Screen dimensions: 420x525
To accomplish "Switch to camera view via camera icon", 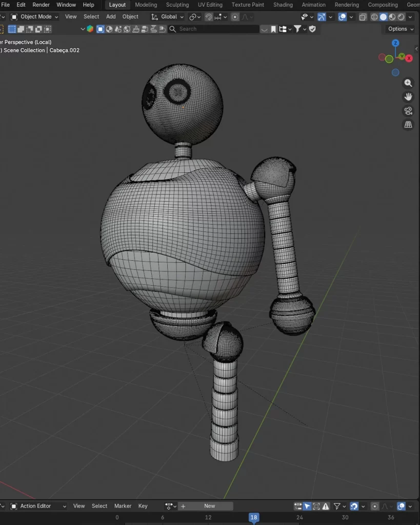I will [408, 111].
